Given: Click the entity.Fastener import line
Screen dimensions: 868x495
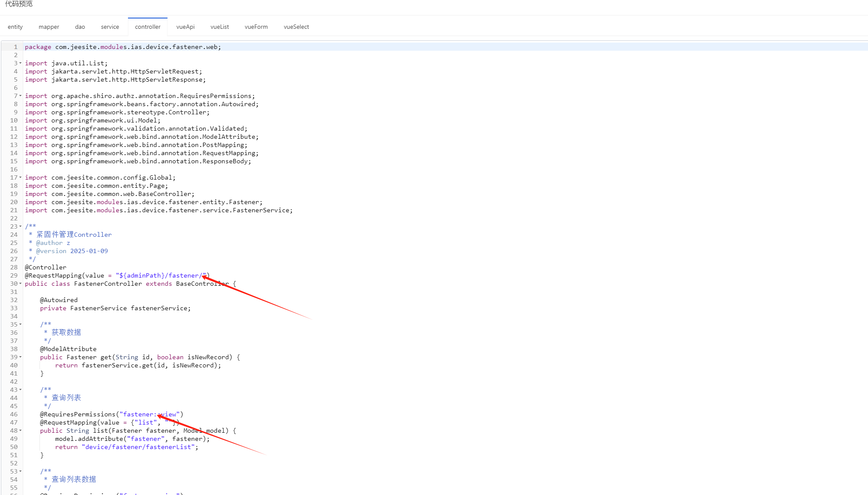Looking at the screenshot, I should click(x=143, y=202).
